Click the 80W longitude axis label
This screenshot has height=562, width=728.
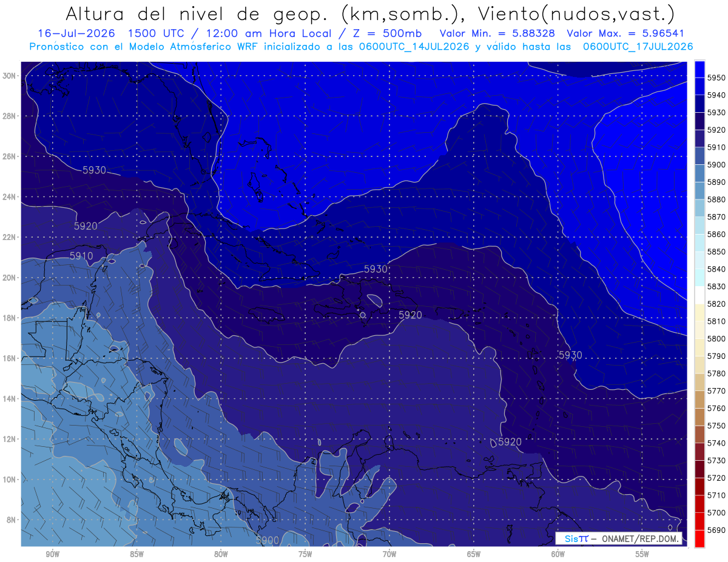(221, 554)
